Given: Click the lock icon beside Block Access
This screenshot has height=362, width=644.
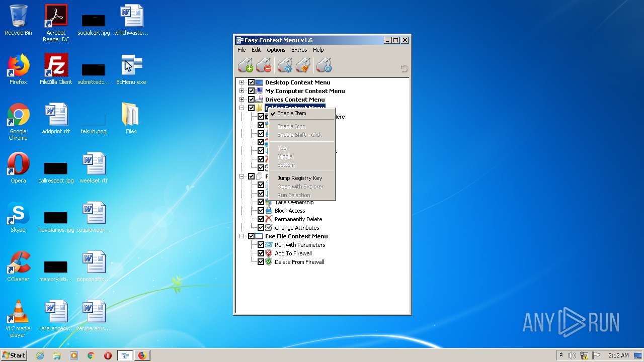Looking at the screenshot, I should point(269,211).
